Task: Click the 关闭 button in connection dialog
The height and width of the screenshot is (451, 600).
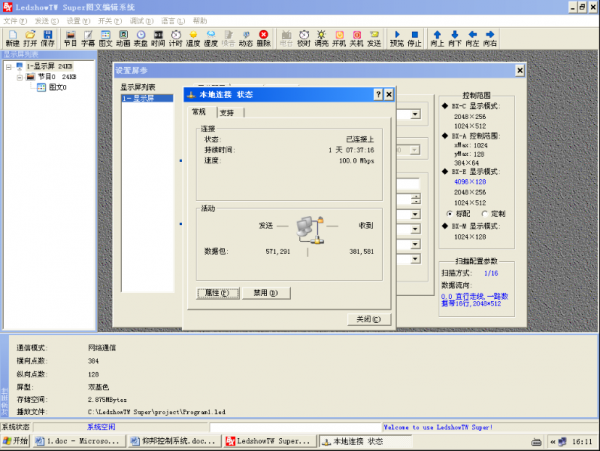Action: pyautogui.click(x=369, y=319)
